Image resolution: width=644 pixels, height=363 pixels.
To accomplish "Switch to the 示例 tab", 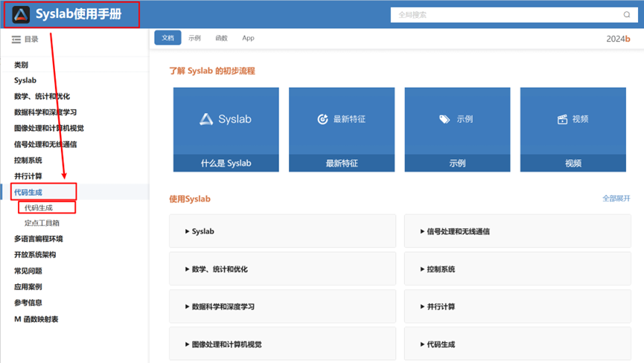I will pyautogui.click(x=194, y=38).
